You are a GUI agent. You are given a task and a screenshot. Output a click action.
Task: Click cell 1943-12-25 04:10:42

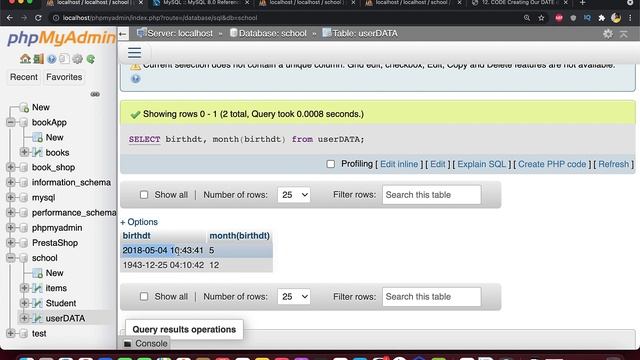(x=163, y=265)
